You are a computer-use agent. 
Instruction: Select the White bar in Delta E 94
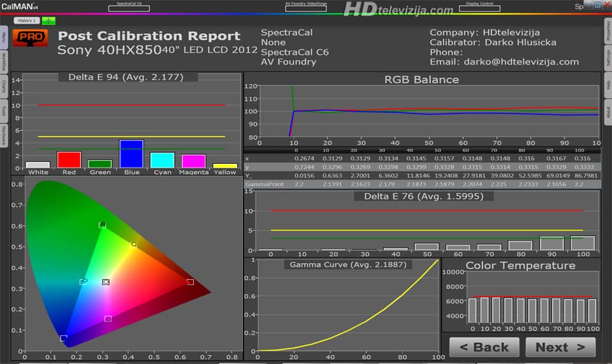(x=38, y=164)
